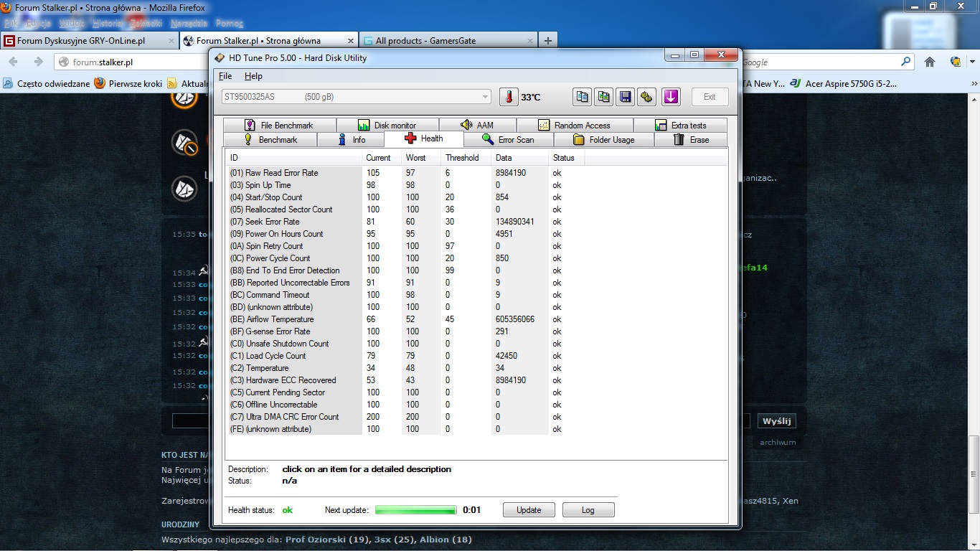
Task: Switch to the All products - GamersGate tab
Action: coord(448,41)
